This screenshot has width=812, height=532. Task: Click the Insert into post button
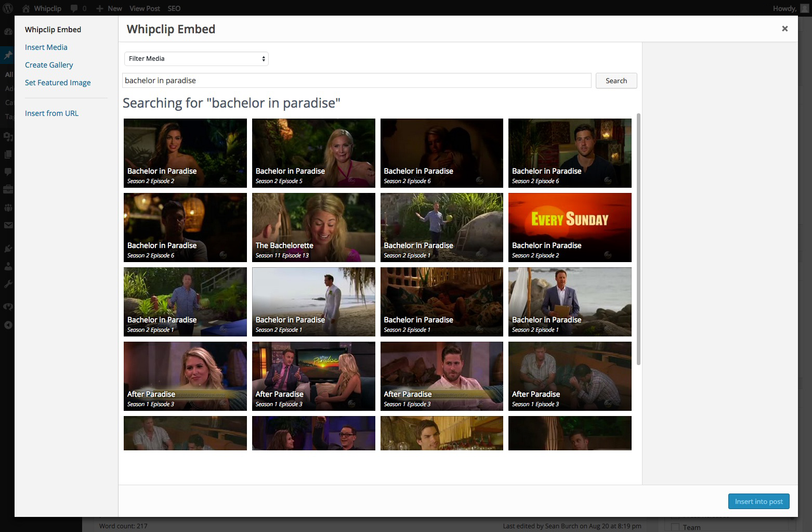click(x=758, y=501)
